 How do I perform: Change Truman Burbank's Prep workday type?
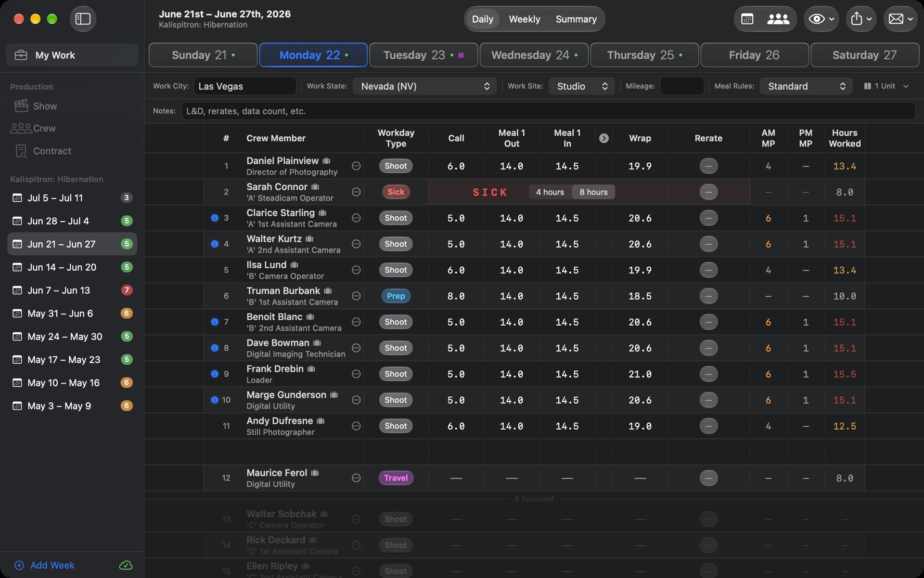pos(396,296)
